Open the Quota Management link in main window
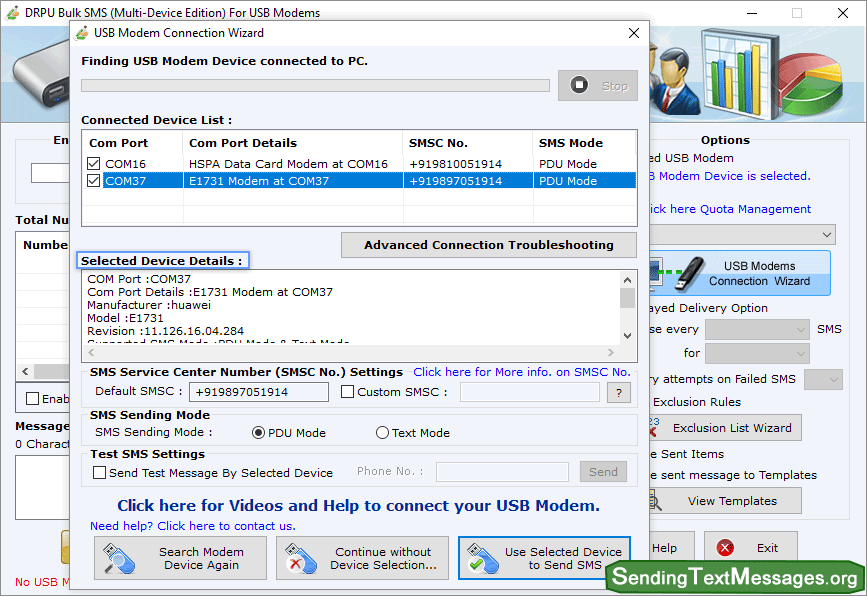The width and height of the screenshot is (867, 596). pyautogui.click(x=730, y=209)
